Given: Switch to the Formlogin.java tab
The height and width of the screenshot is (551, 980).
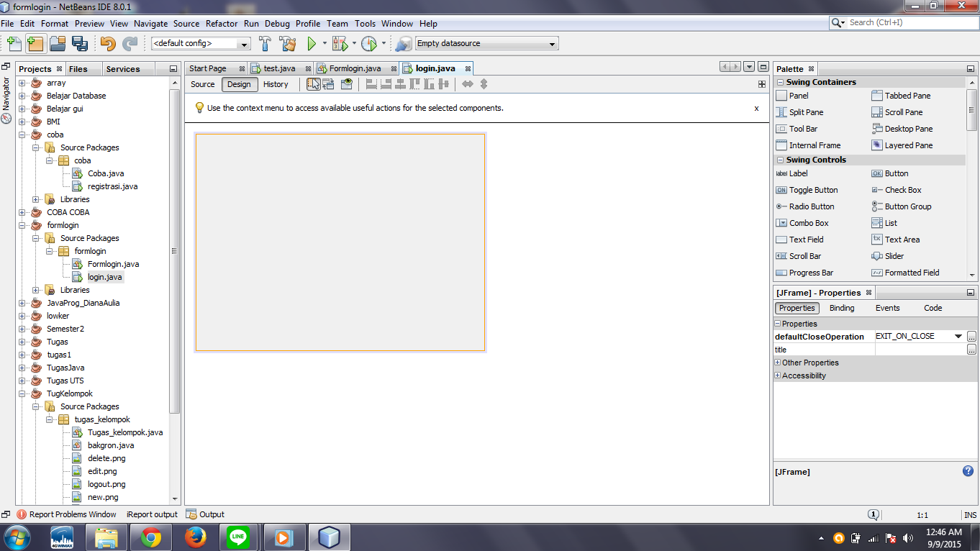Looking at the screenshot, I should (355, 68).
